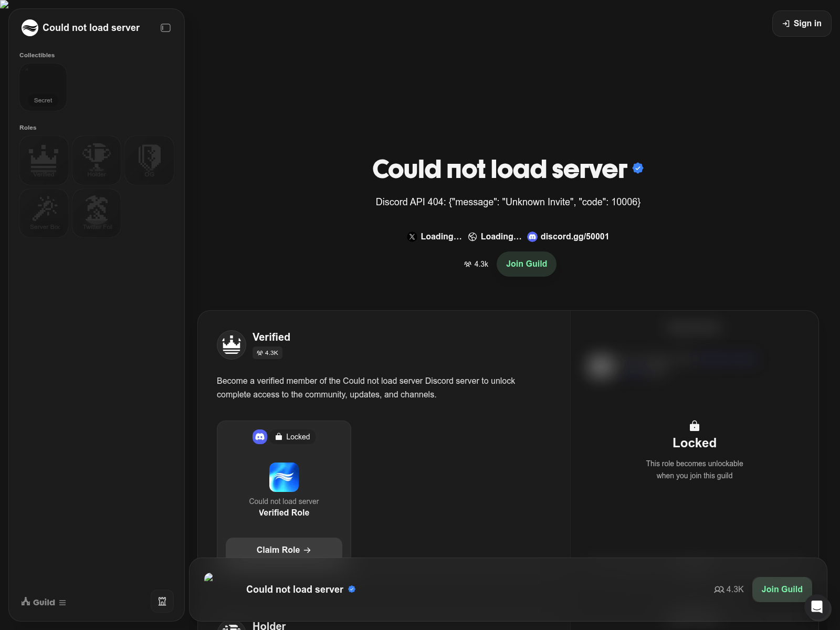Image resolution: width=840 pixels, height=630 pixels.
Task: Click the sidebar wave logo icon
Action: pos(30,28)
